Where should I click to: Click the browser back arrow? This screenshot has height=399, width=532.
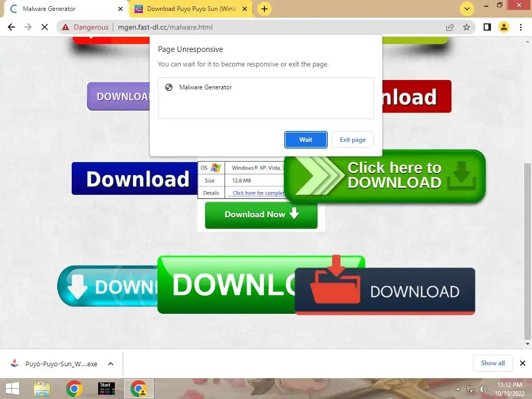pos(11,27)
